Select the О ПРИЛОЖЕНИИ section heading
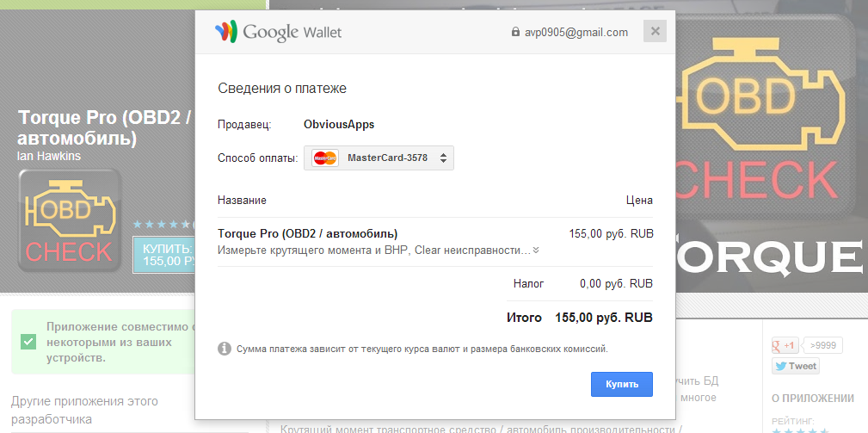Image resolution: width=868 pixels, height=433 pixels. coord(812,399)
